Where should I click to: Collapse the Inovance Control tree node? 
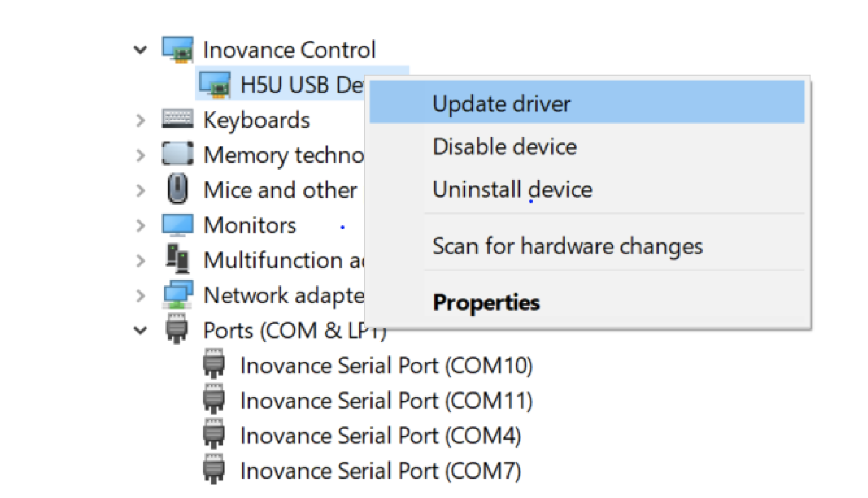[x=140, y=50]
